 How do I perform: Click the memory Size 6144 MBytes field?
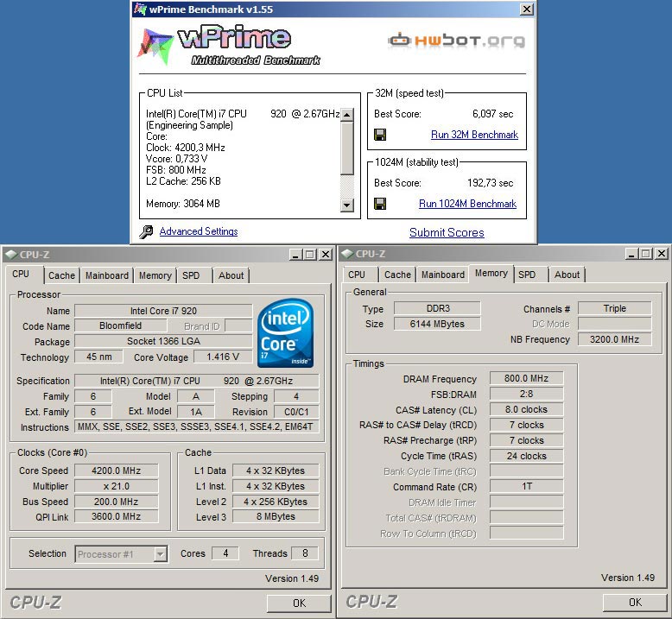(x=438, y=324)
